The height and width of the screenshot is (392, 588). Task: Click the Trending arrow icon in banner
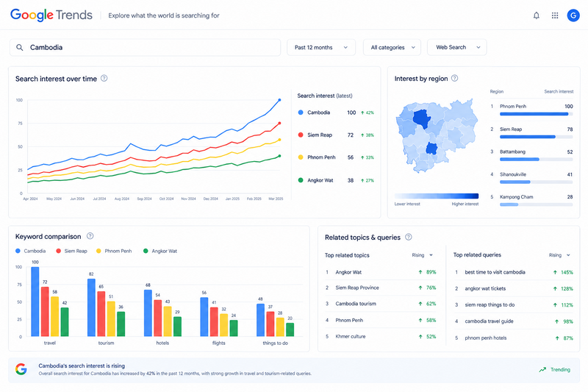542,370
